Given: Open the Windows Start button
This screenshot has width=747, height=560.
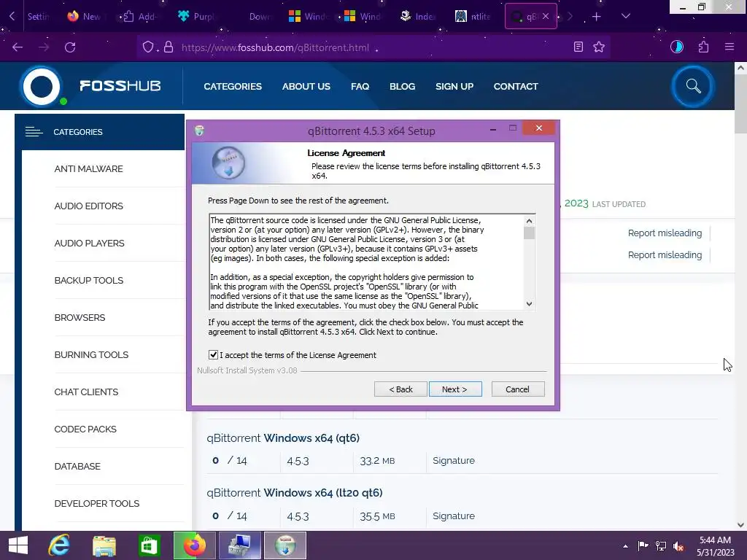Looking at the screenshot, I should coord(18,545).
